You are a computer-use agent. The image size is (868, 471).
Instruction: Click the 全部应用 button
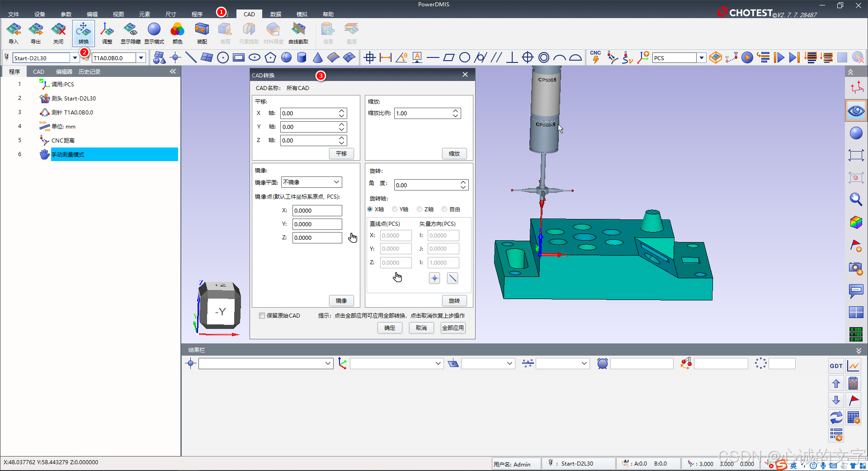[x=453, y=328]
